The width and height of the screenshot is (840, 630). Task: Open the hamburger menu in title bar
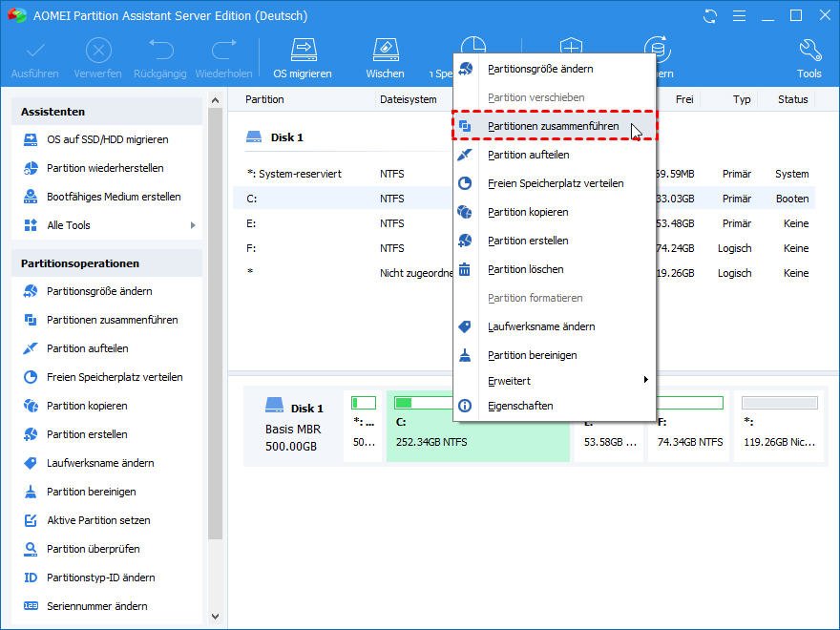pos(739,16)
